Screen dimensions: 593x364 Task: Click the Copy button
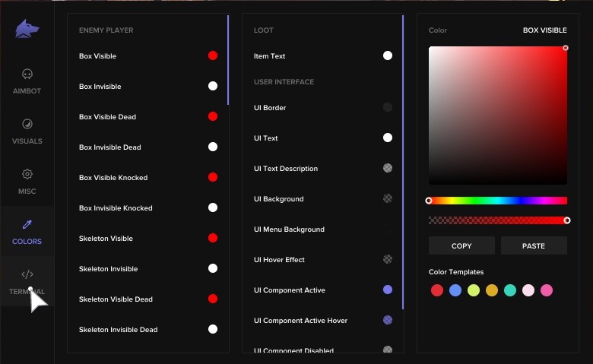coord(461,245)
